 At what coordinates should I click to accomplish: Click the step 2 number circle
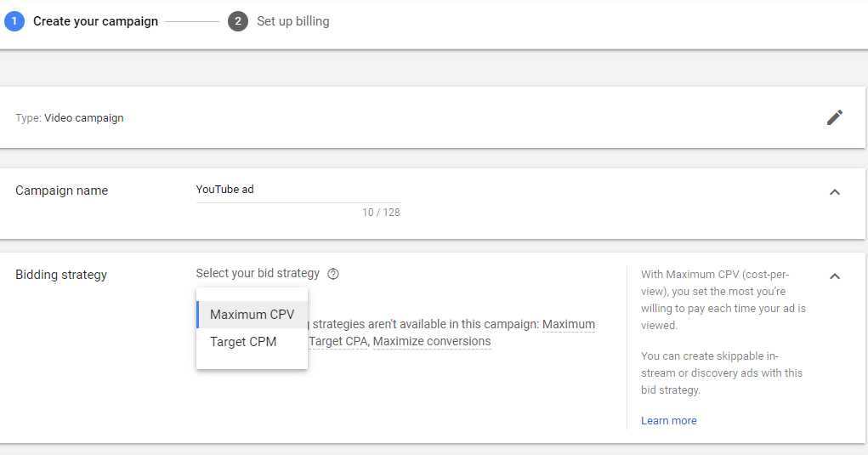coord(238,21)
